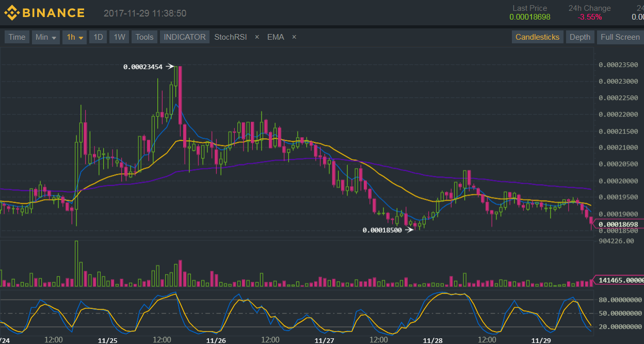Click the 0.00022000 price axis label
Image resolution: width=644 pixels, height=344 pixels.
coord(618,114)
